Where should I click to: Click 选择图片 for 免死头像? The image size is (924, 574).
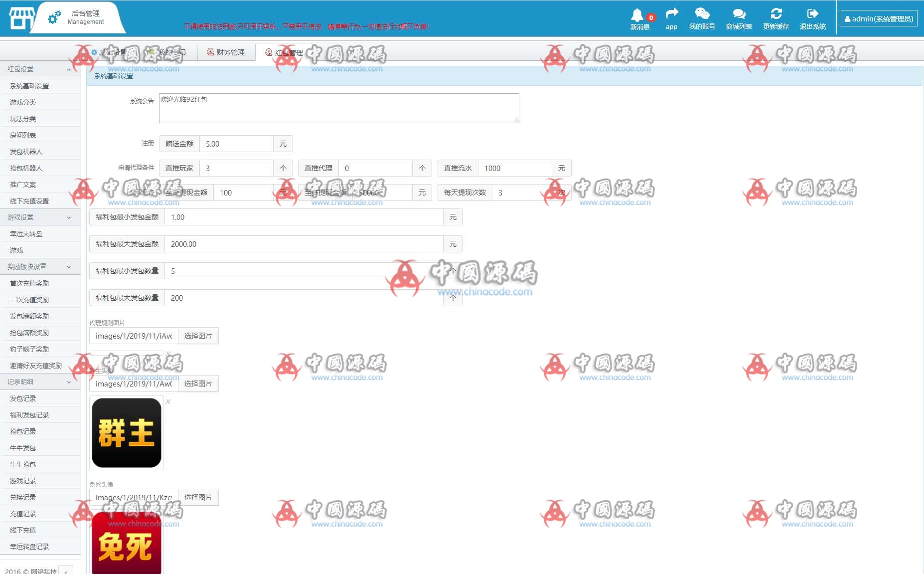[x=198, y=497]
